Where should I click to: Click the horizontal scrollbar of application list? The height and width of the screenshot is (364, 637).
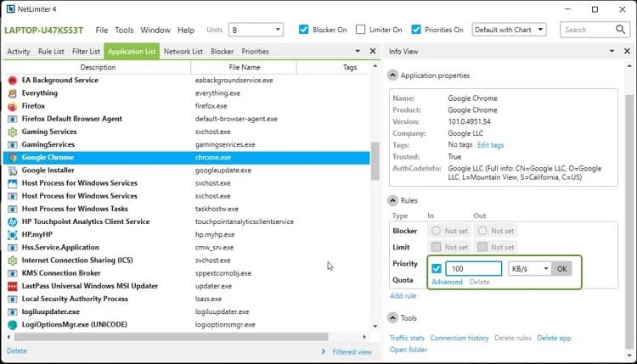(171, 337)
